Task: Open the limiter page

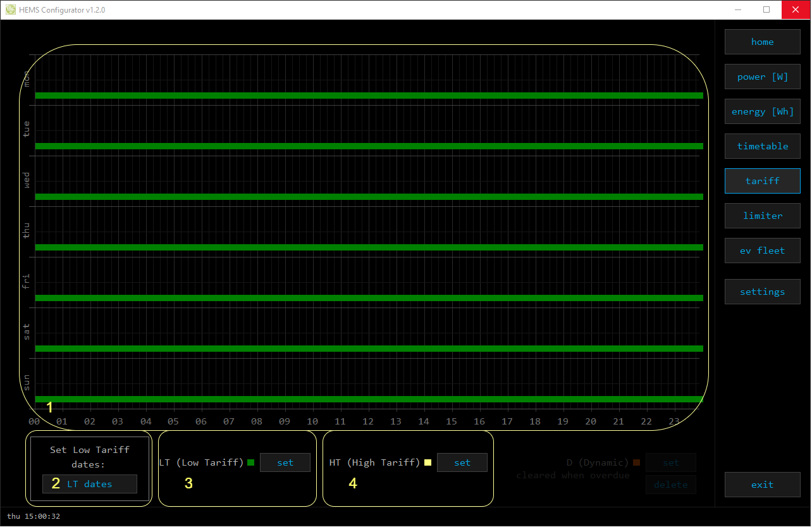Action: [762, 216]
